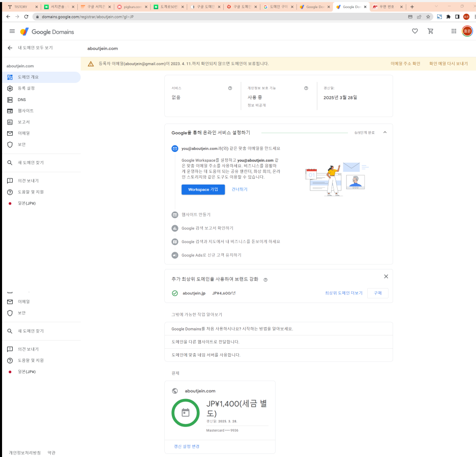Open 보고서 in the sidebar
Screen dimensions: 476x457
(x=41, y=122)
